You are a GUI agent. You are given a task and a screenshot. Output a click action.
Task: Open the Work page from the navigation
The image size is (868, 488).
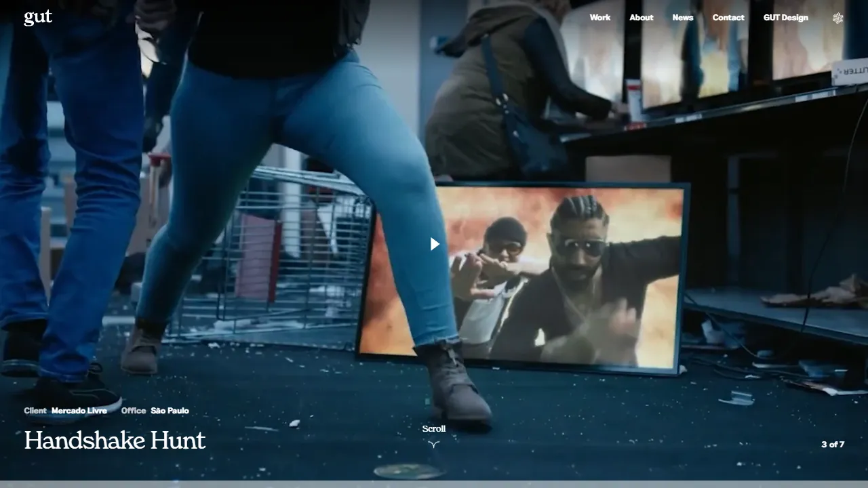599,18
